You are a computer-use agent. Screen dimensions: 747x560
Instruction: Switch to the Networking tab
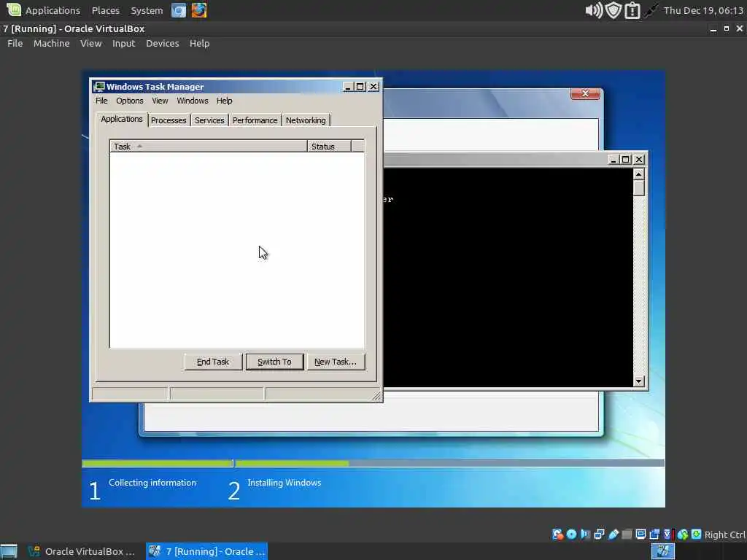pos(306,120)
